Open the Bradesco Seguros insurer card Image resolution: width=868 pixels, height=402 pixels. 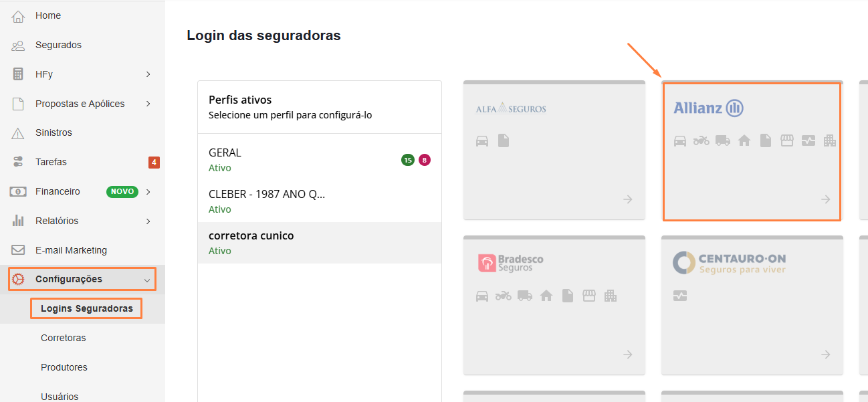point(554,304)
